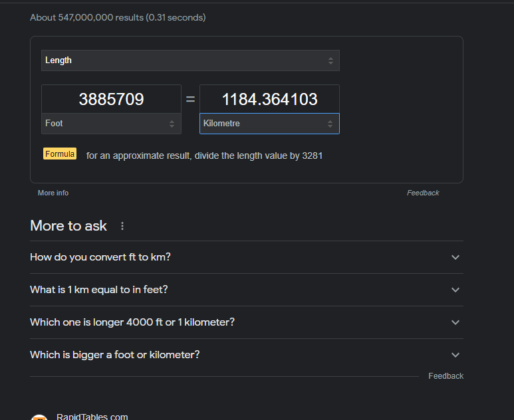This screenshot has height=420, width=514.
Task: Click the chevron beside '4000 ft or 1 kilometer' question
Action: [455, 322]
